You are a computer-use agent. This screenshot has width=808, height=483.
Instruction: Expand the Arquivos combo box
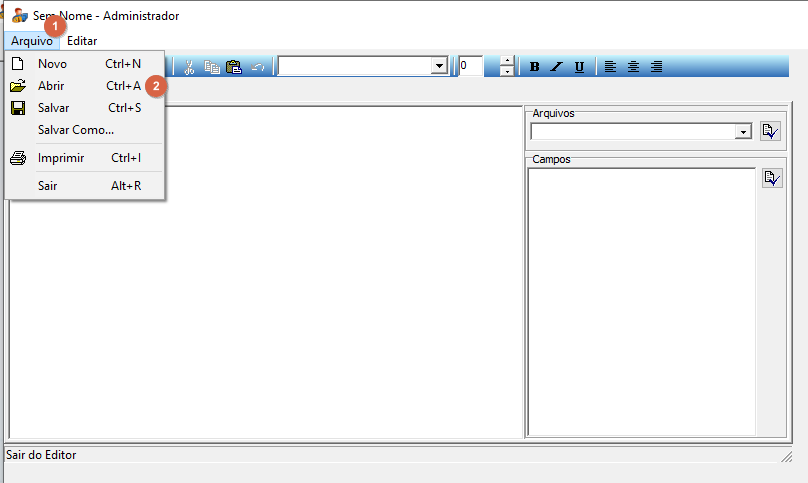[x=743, y=132]
